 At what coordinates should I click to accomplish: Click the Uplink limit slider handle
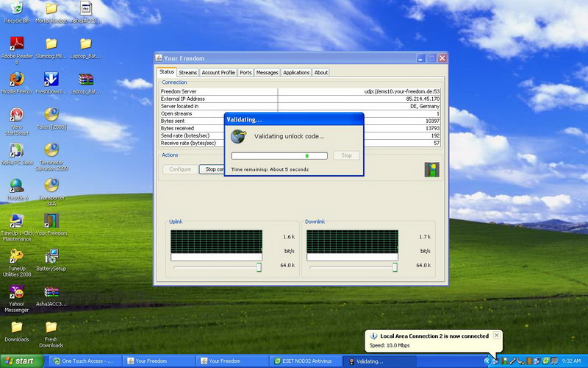[x=259, y=267]
